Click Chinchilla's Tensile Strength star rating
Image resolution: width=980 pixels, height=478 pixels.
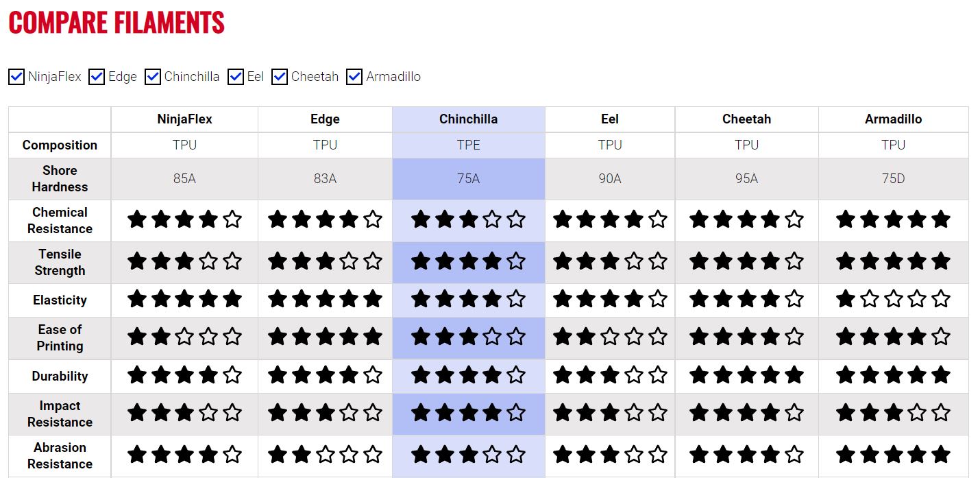[469, 261]
